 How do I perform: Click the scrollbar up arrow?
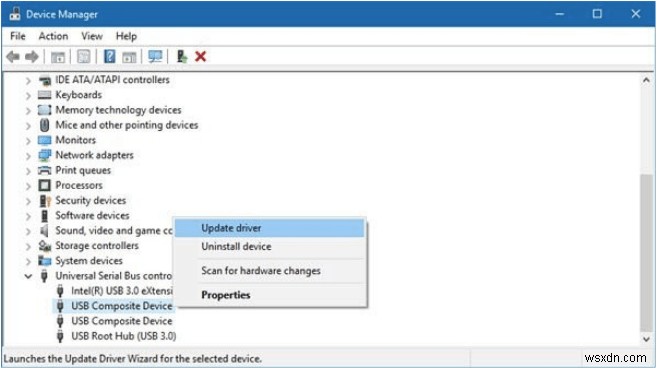point(646,80)
